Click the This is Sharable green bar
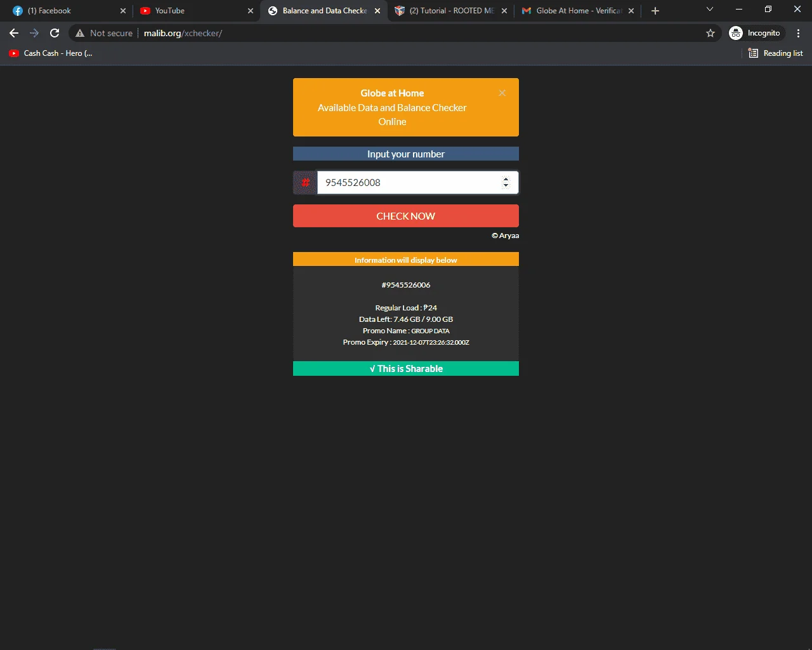 tap(406, 369)
